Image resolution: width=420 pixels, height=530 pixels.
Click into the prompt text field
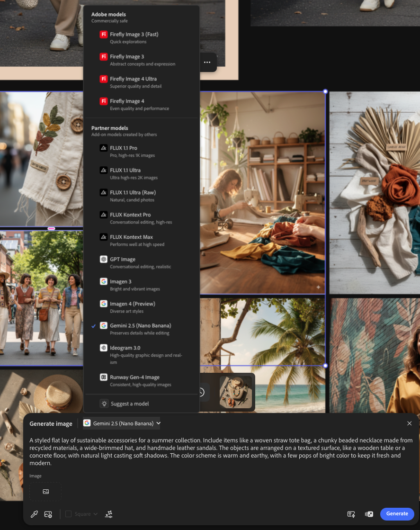(221, 452)
